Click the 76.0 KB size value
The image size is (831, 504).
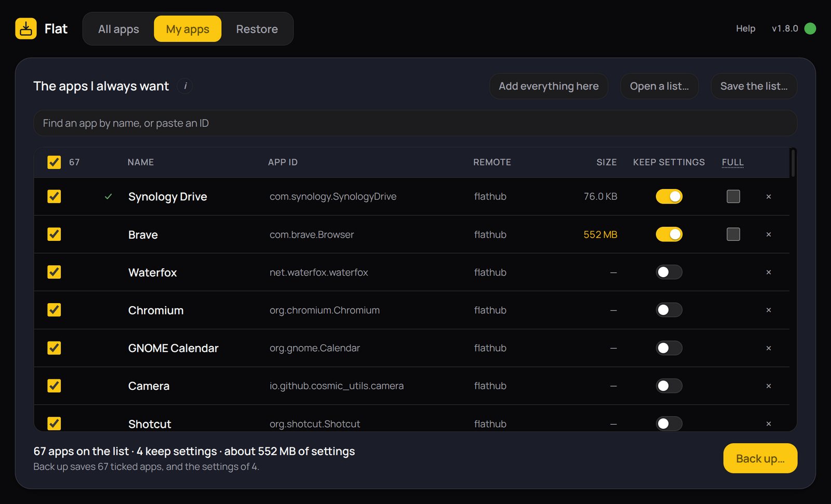click(600, 197)
